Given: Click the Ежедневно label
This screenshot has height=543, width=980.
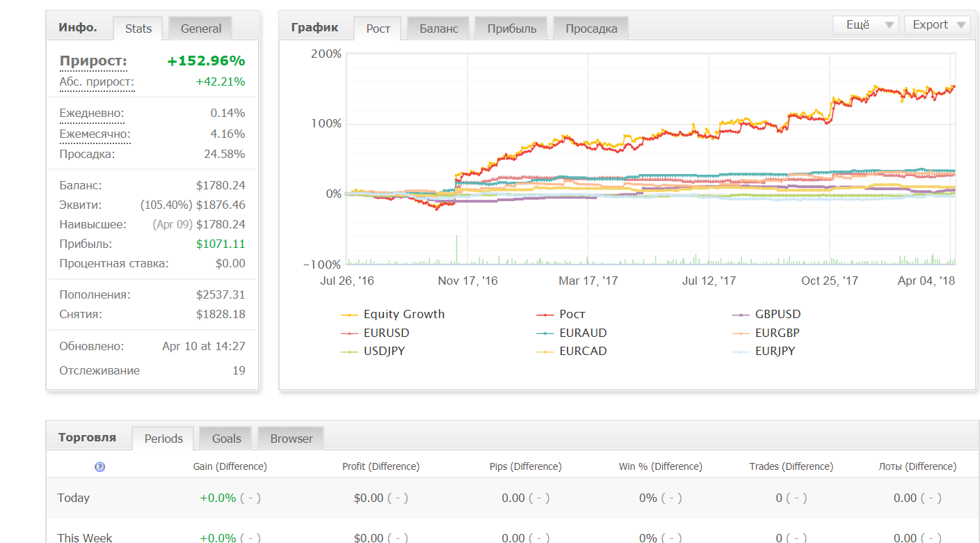Looking at the screenshot, I should (x=92, y=113).
